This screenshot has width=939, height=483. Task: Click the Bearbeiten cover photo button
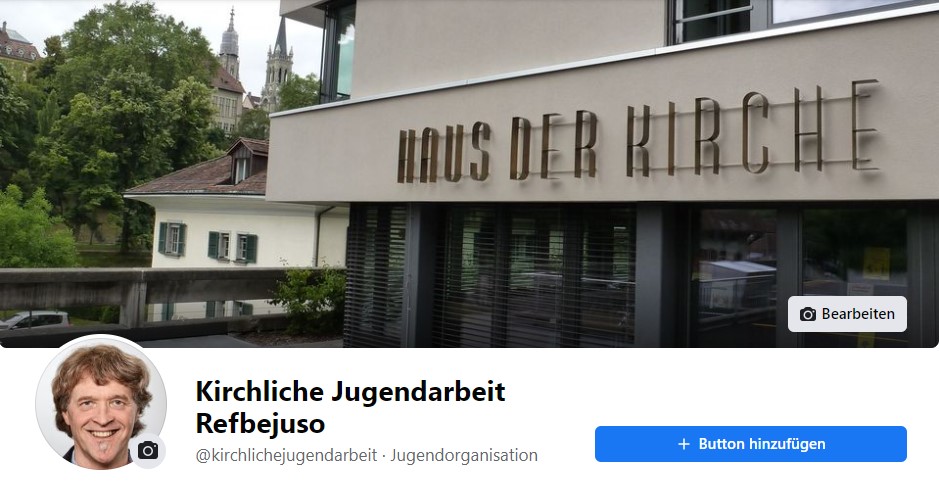847,314
